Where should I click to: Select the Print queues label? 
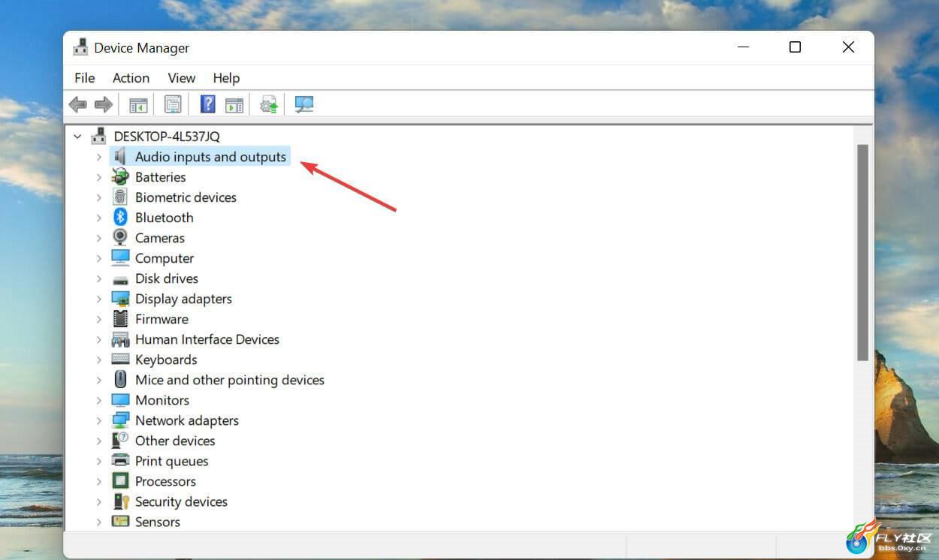[172, 461]
